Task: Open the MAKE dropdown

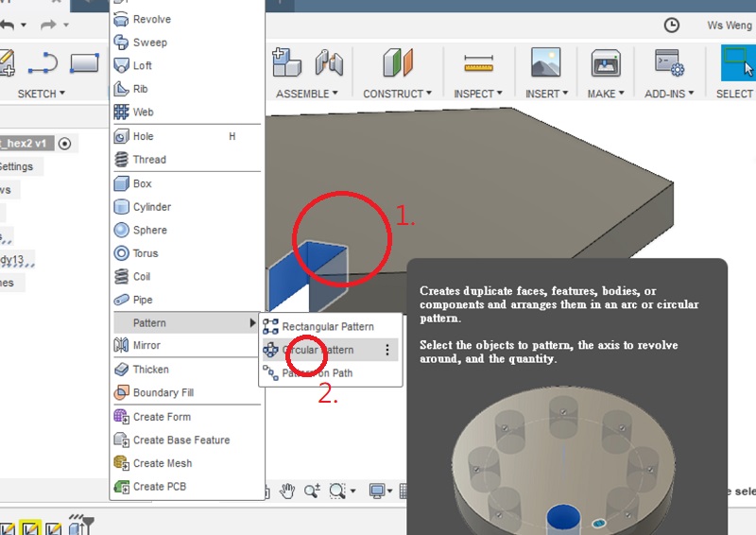Action: (606, 94)
